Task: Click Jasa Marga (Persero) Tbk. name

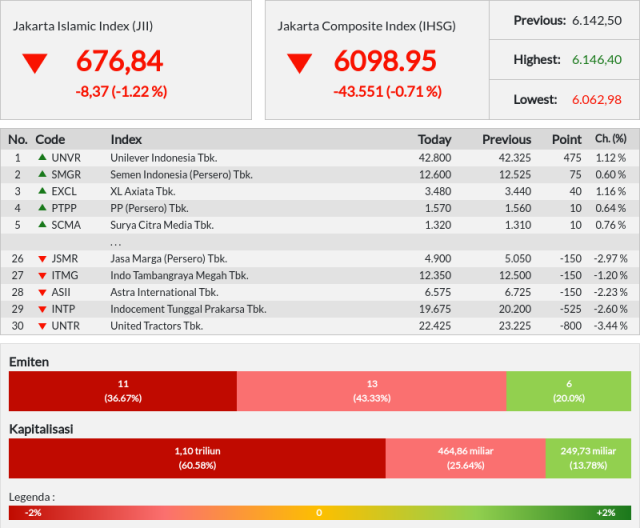Action: 169,259
